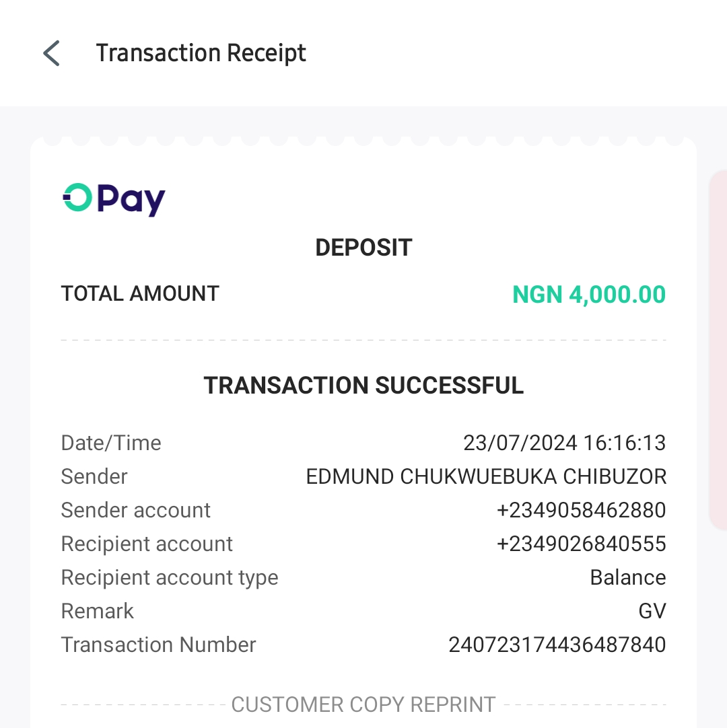The width and height of the screenshot is (727, 728).
Task: Tap the NGN 4,000.00 amount
Action: 588,295
